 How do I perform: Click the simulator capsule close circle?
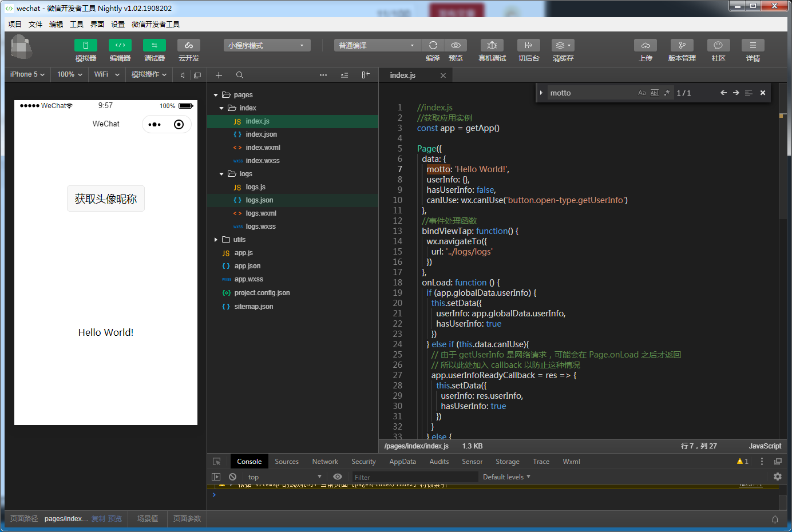(179, 125)
